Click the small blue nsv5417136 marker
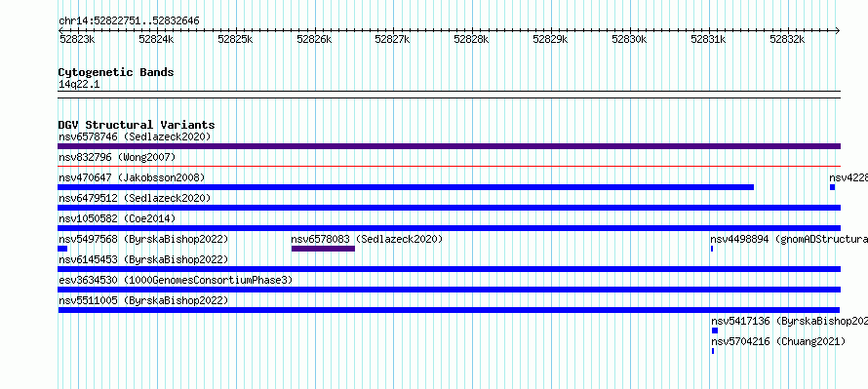Screen dimensions: 868x389 (x=715, y=331)
